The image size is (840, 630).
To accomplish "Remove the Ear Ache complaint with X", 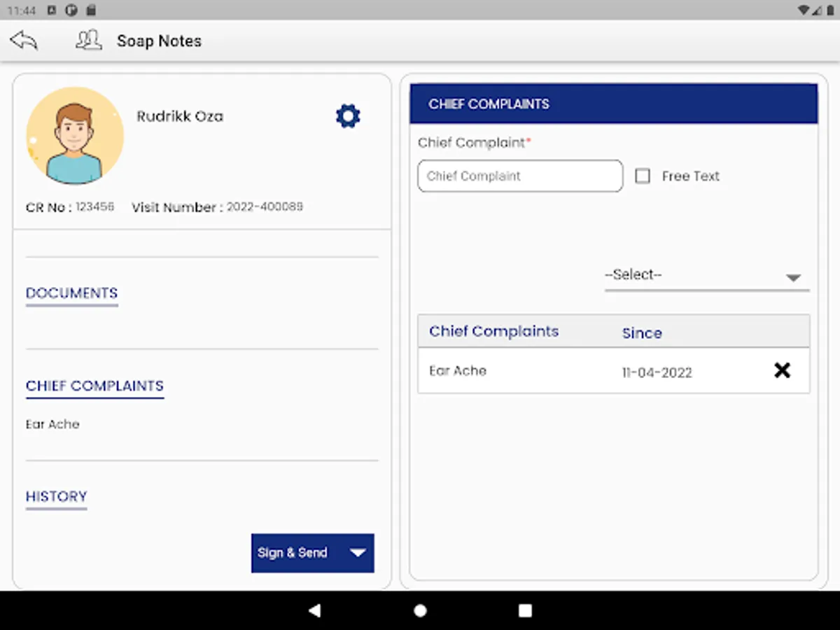I will click(x=782, y=370).
